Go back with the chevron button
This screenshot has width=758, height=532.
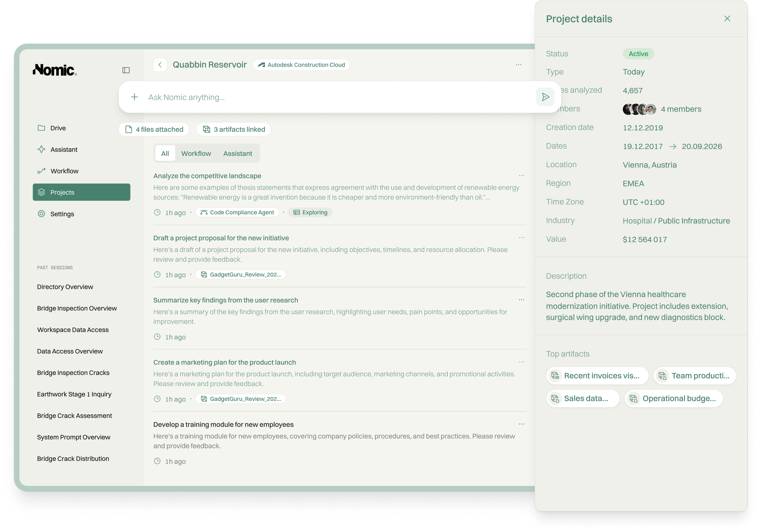tap(160, 65)
